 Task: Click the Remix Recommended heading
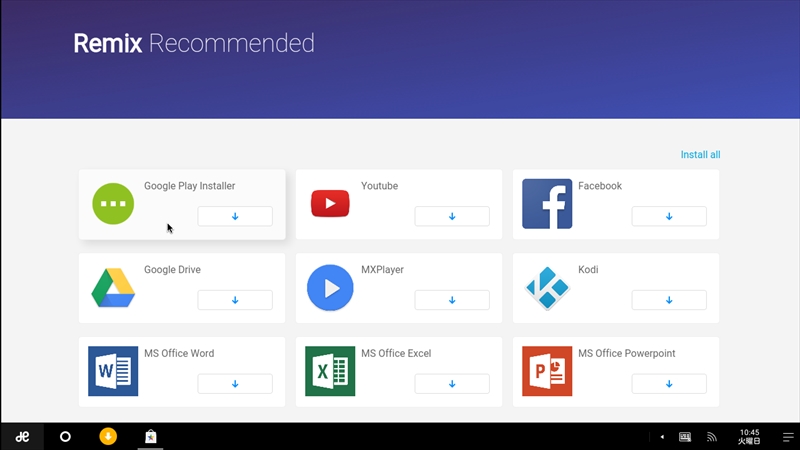point(194,43)
